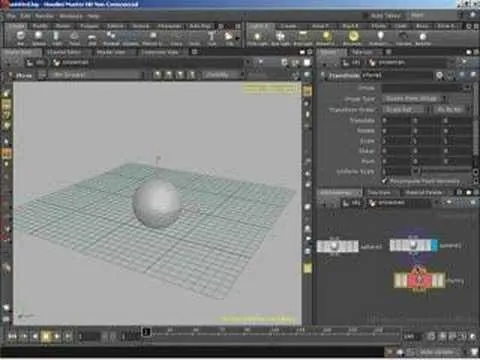Toggle Recompute Point Normals checkbox
The width and height of the screenshot is (480, 360).
coord(385,181)
